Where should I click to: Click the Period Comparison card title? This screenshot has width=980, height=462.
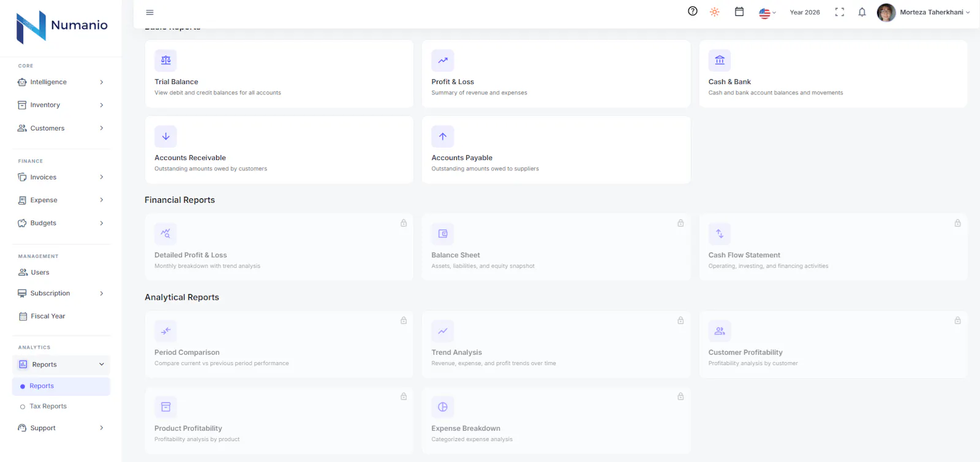[x=187, y=352]
